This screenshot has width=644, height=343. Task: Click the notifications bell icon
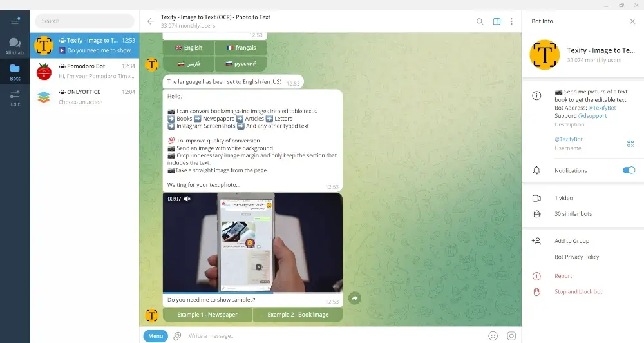536,170
